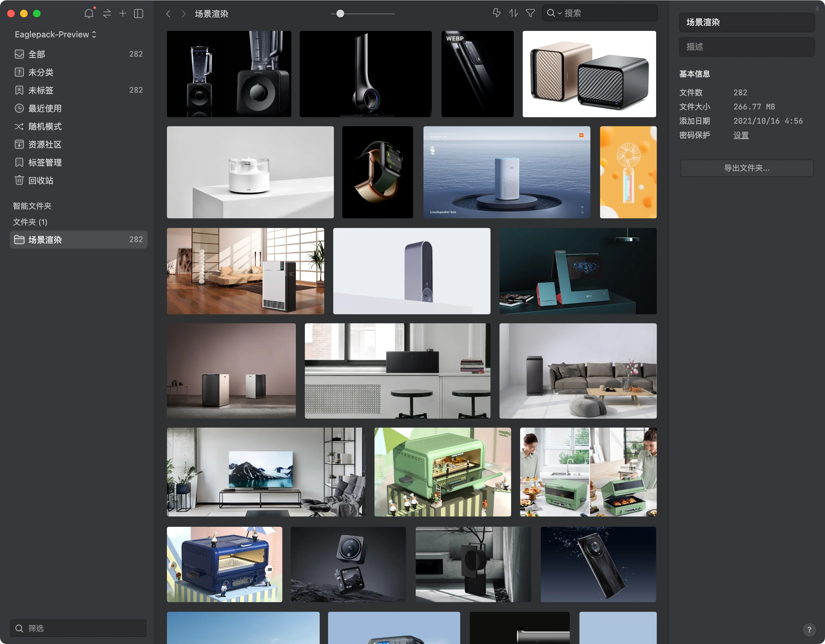825x644 pixels.
Task: Open the notifications bell icon
Action: tap(89, 14)
